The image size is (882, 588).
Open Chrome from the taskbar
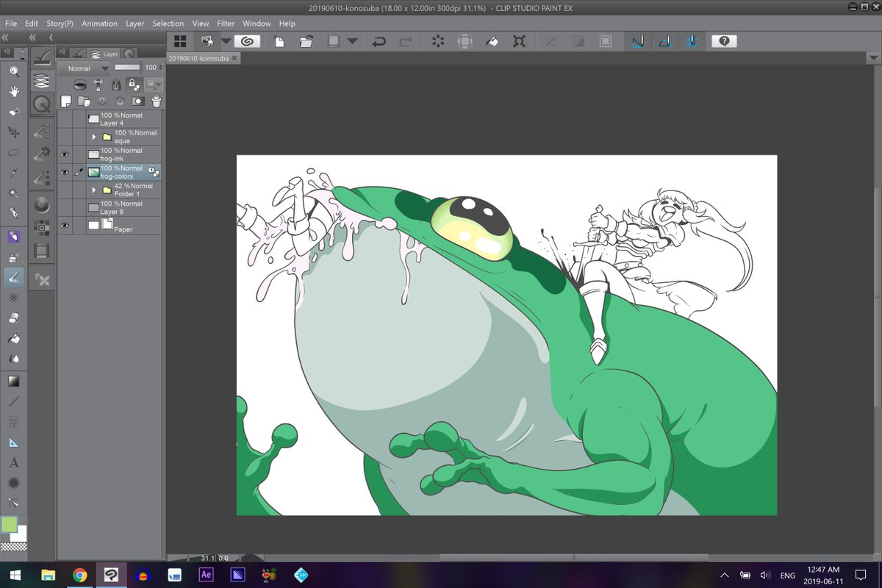coord(80,575)
